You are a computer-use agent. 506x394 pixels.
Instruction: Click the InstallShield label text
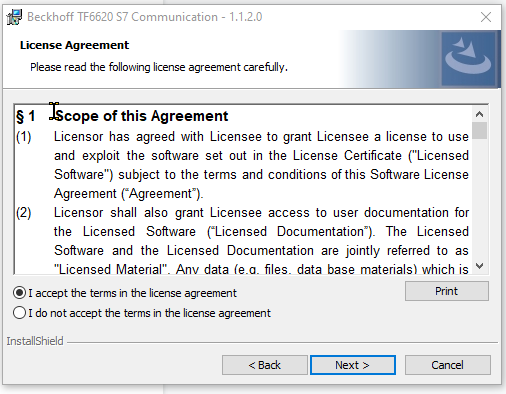[x=35, y=341]
